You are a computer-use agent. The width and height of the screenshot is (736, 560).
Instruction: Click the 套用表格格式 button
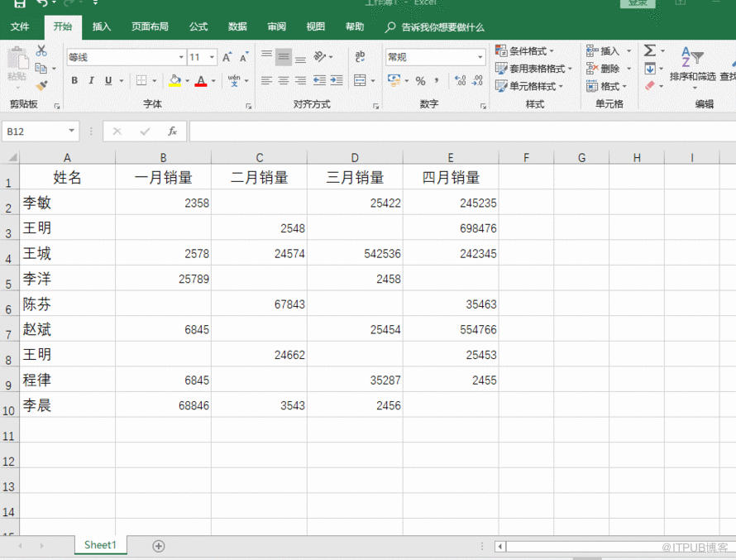pos(534,69)
